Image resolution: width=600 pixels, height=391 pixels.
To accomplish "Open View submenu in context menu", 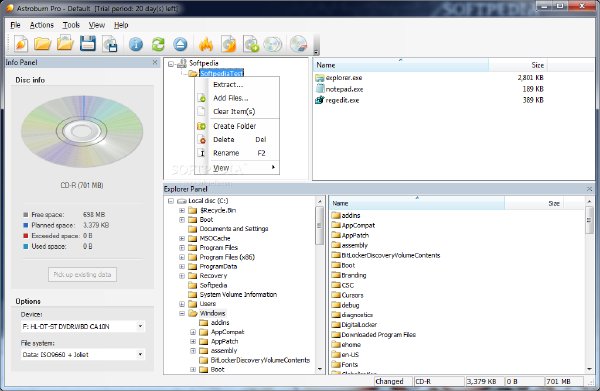I will click(237, 168).
